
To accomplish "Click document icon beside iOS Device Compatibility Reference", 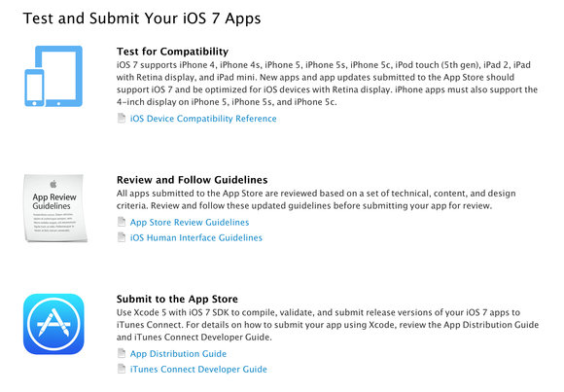I will (122, 118).
